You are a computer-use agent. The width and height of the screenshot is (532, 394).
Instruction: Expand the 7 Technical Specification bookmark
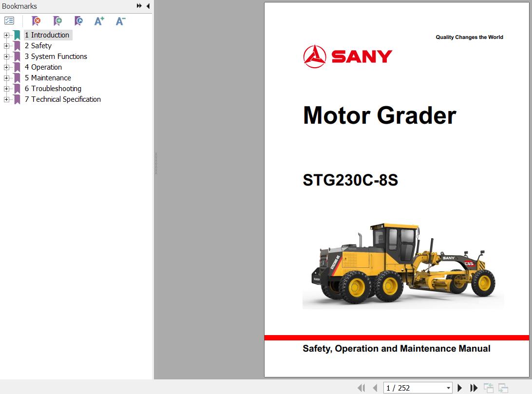(6, 99)
